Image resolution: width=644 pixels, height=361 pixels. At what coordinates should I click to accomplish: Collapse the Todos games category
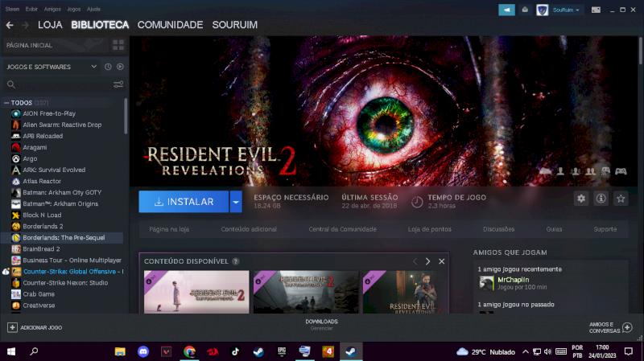pos(6,103)
